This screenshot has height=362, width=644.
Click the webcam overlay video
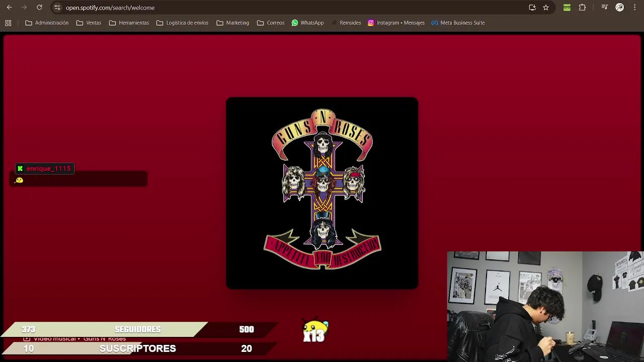point(545,306)
